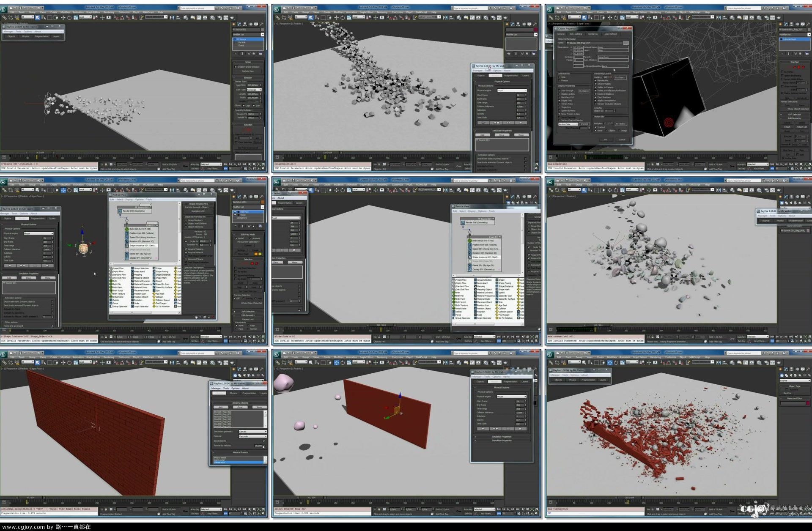This screenshot has height=531, width=812.
Task: Open Vertex Color dropdown in Object Properties dialog
Action: (568, 124)
